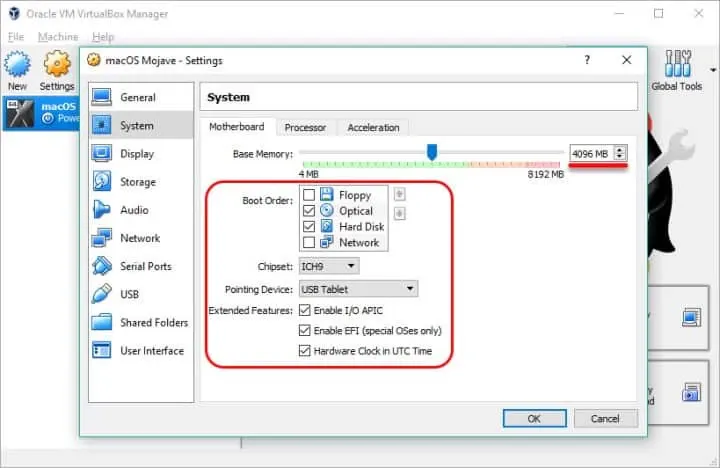720x468 pixels.
Task: Check Network in boot order
Action: pos(309,242)
